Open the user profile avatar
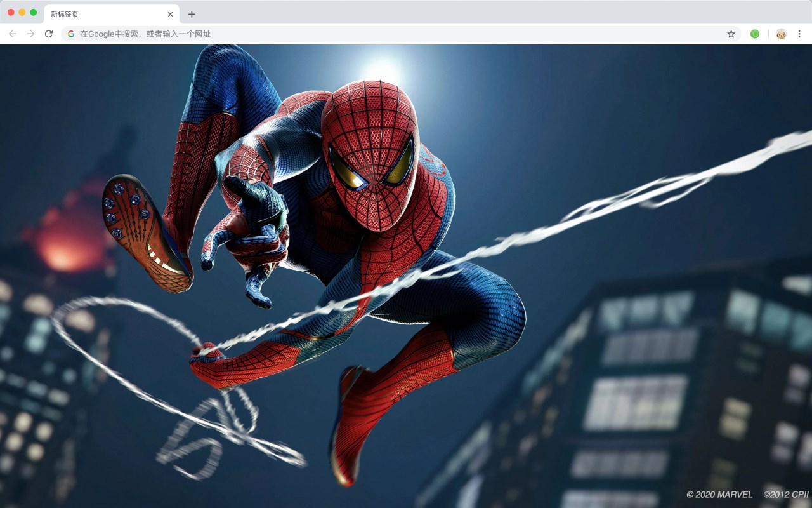 point(781,34)
